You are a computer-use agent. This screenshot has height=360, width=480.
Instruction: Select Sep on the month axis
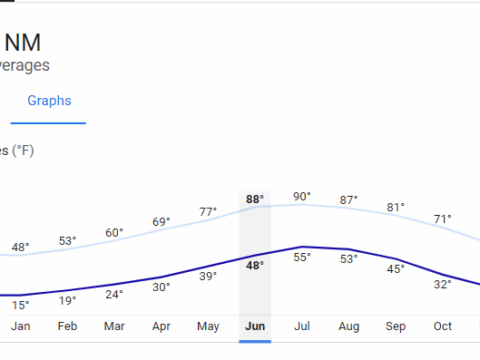point(396,326)
